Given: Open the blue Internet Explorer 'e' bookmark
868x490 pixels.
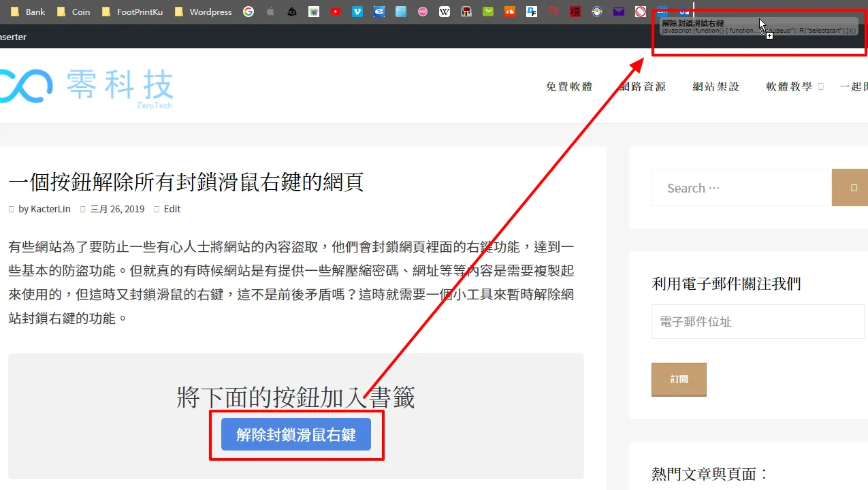Looking at the screenshot, I should click(x=379, y=12).
